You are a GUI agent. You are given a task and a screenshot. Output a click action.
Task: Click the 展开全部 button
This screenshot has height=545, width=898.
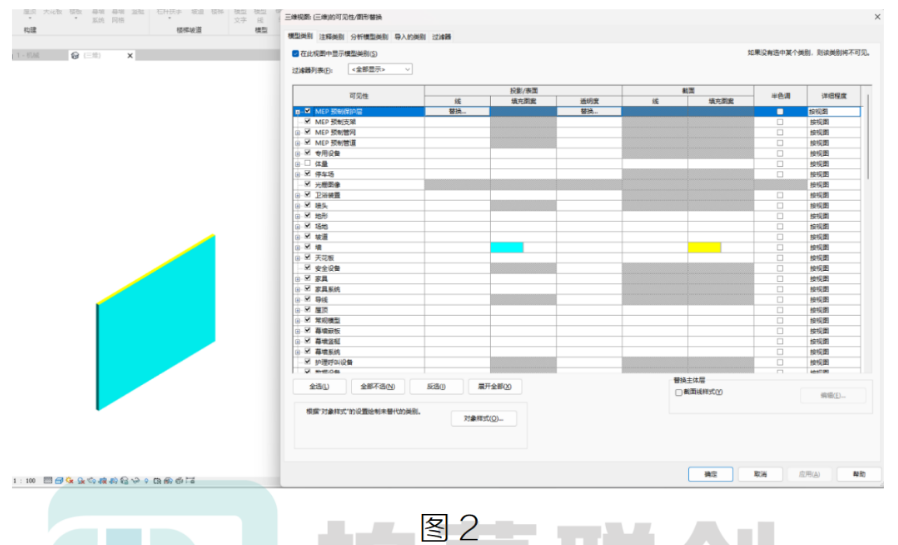tap(494, 386)
